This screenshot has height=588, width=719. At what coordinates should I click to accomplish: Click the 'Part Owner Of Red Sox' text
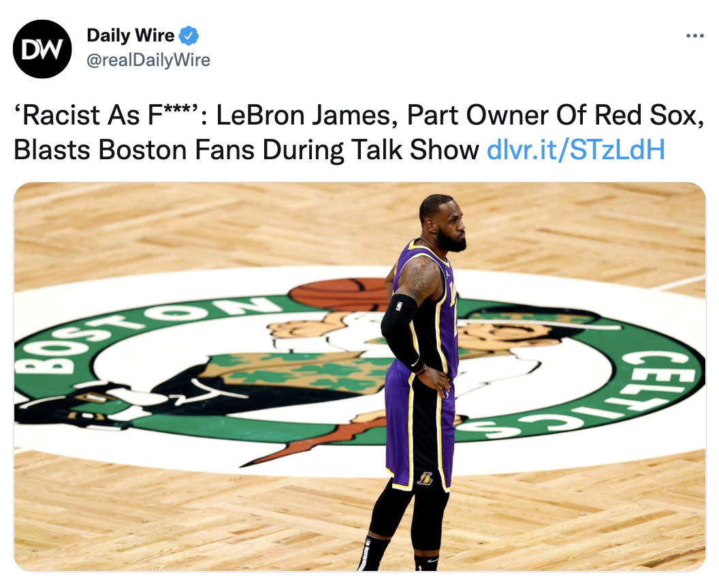(555, 114)
